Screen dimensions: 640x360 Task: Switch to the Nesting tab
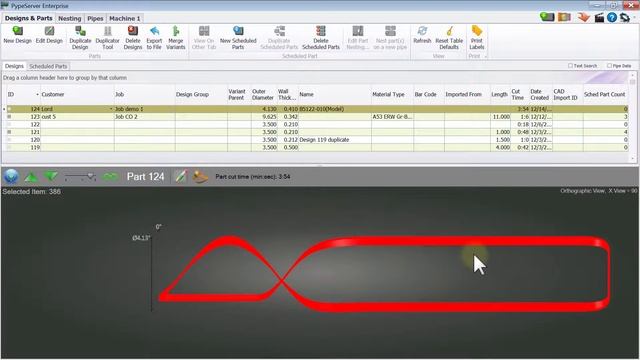pyautogui.click(x=69, y=18)
